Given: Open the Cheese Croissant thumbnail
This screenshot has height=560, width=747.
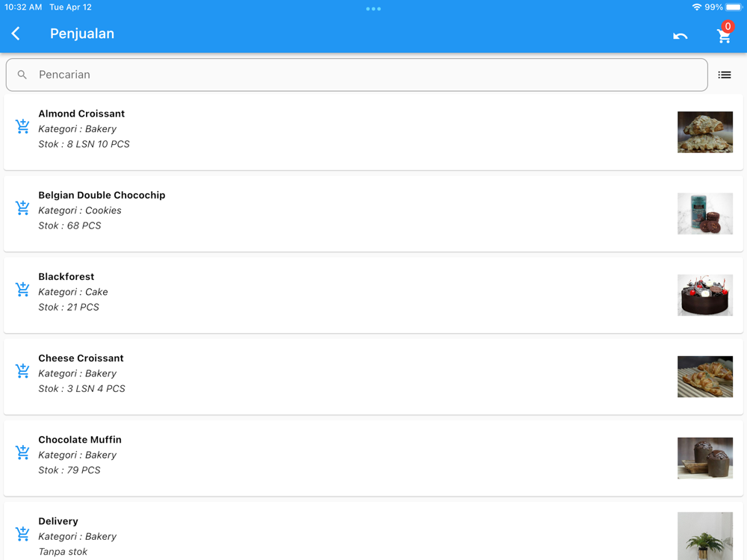Looking at the screenshot, I should tap(705, 376).
